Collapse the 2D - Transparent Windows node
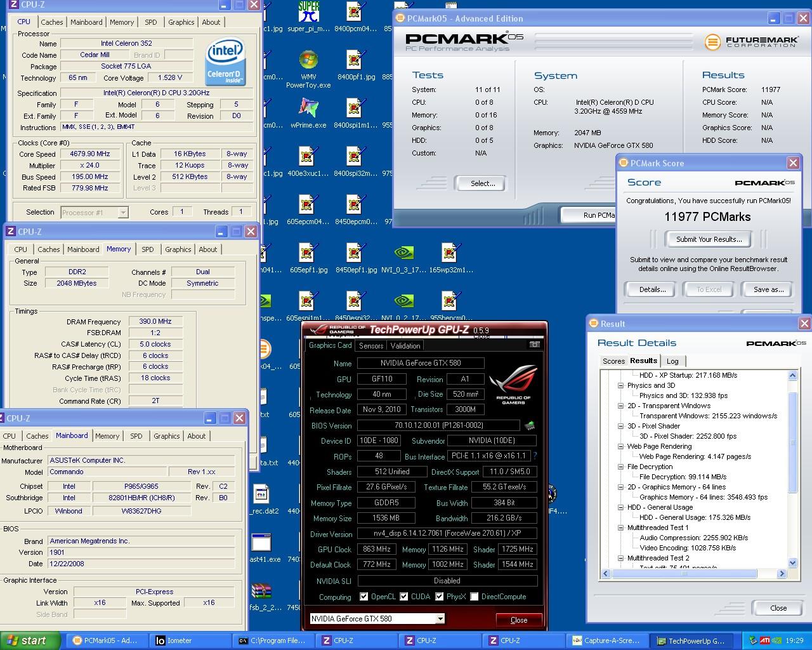812x650 pixels. tap(620, 406)
